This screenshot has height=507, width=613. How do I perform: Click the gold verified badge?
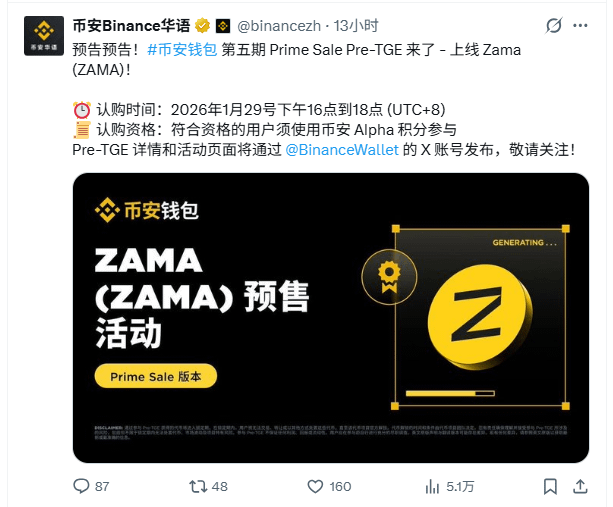(203, 26)
